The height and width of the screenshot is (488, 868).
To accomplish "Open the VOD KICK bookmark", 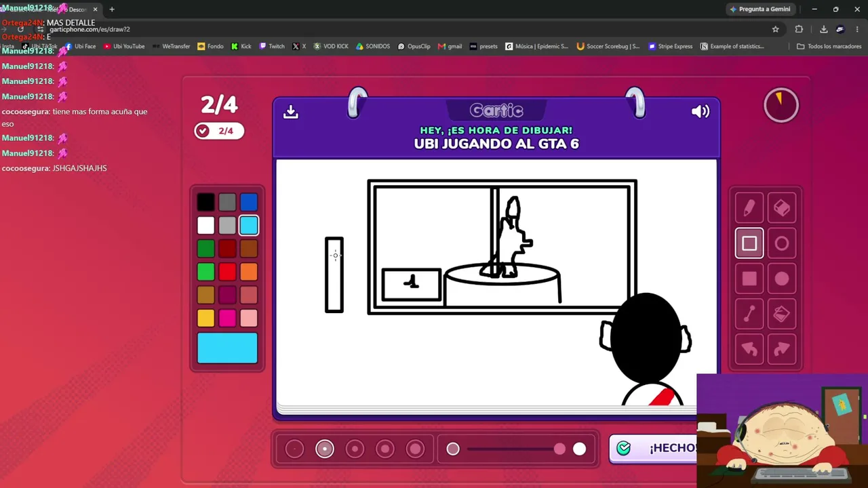I will point(331,46).
